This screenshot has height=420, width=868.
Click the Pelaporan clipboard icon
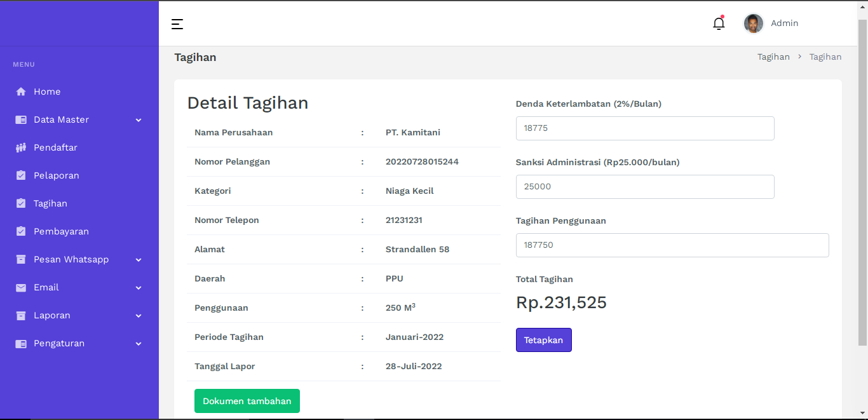(21, 175)
